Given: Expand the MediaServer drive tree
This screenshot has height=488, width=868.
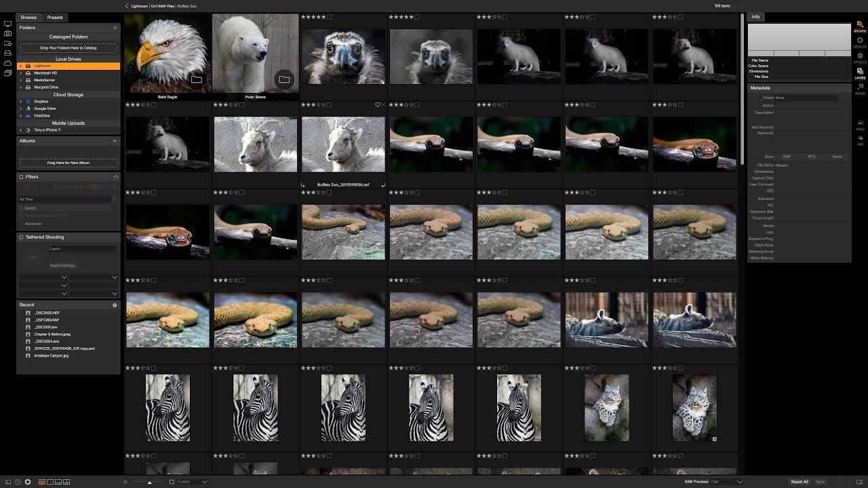Looking at the screenshot, I should pyautogui.click(x=20, y=80).
